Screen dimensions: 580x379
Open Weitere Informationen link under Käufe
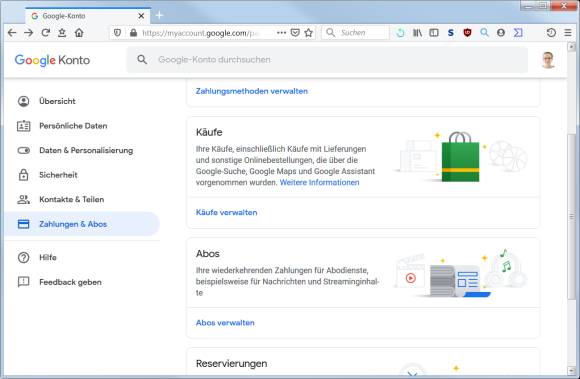coord(319,182)
